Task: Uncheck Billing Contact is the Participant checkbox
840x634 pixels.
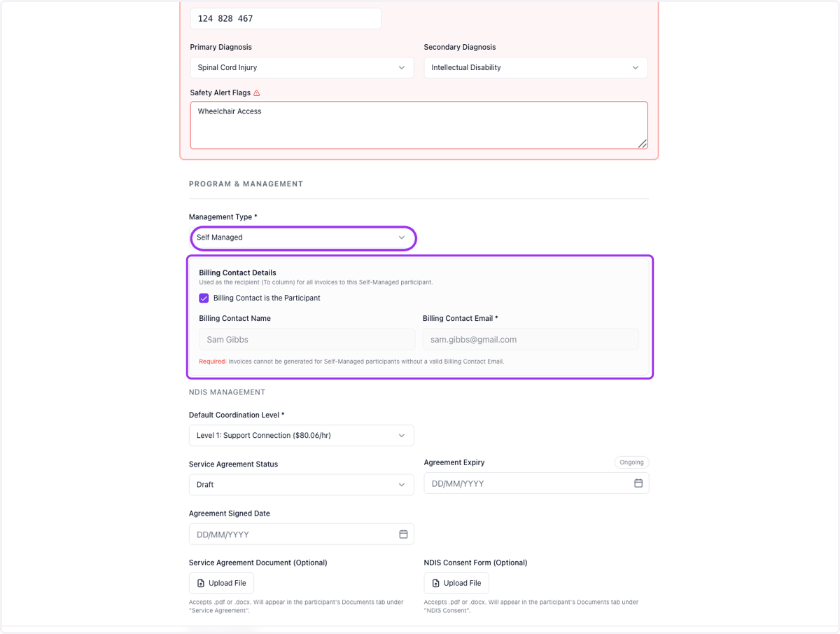Action: (204, 298)
